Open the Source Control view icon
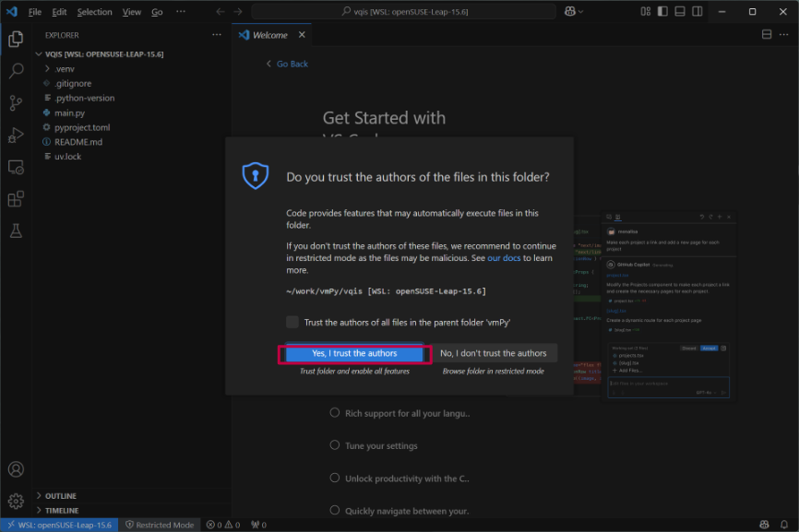The width and height of the screenshot is (799, 532). tap(16, 103)
